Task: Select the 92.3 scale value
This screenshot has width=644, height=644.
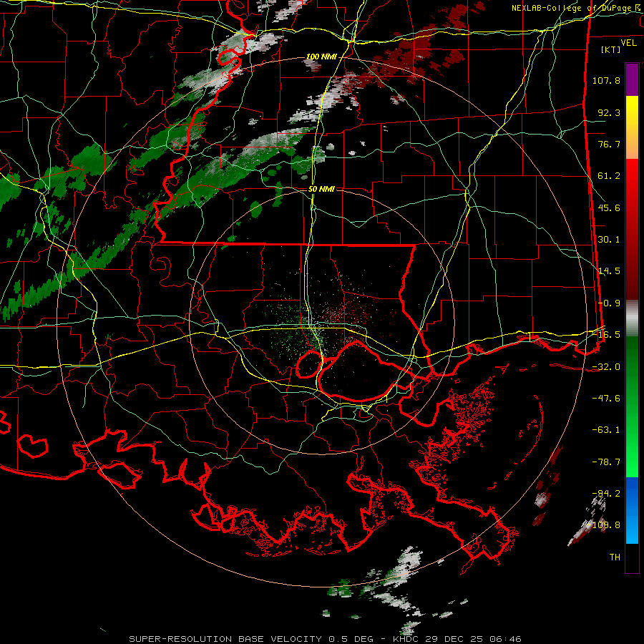Action: click(609, 112)
